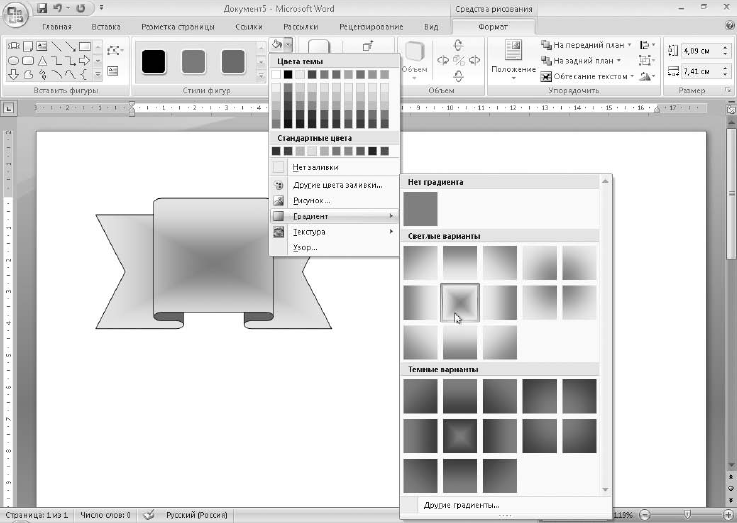The height and width of the screenshot is (523, 737).
Task: Pick the Oval shape
Action: 13,60
